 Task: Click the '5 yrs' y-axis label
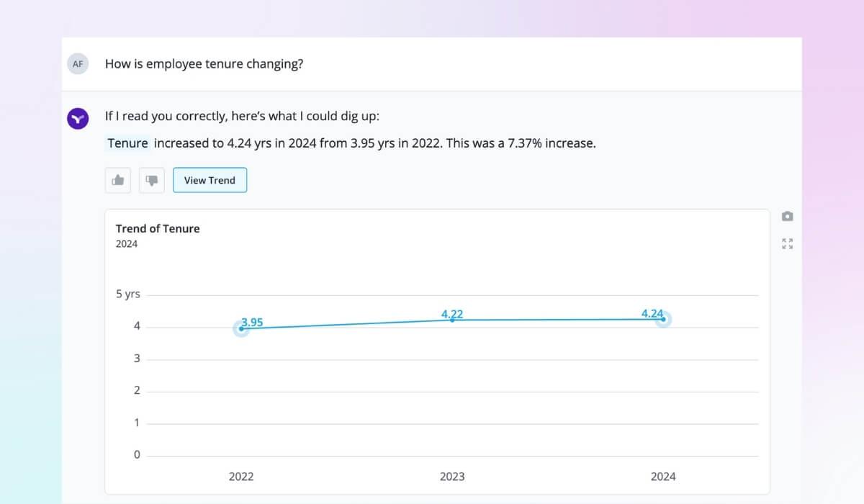pyautogui.click(x=128, y=294)
